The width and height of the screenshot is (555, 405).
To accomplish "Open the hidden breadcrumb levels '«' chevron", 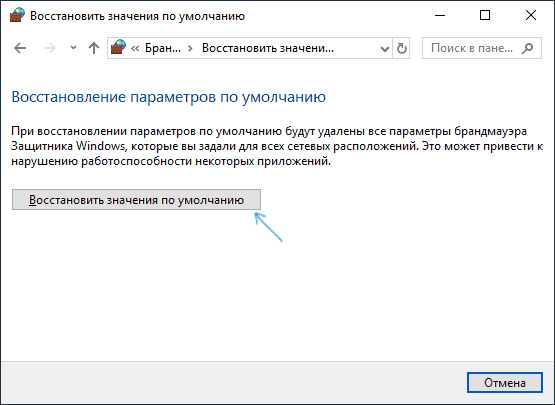I will [x=135, y=48].
